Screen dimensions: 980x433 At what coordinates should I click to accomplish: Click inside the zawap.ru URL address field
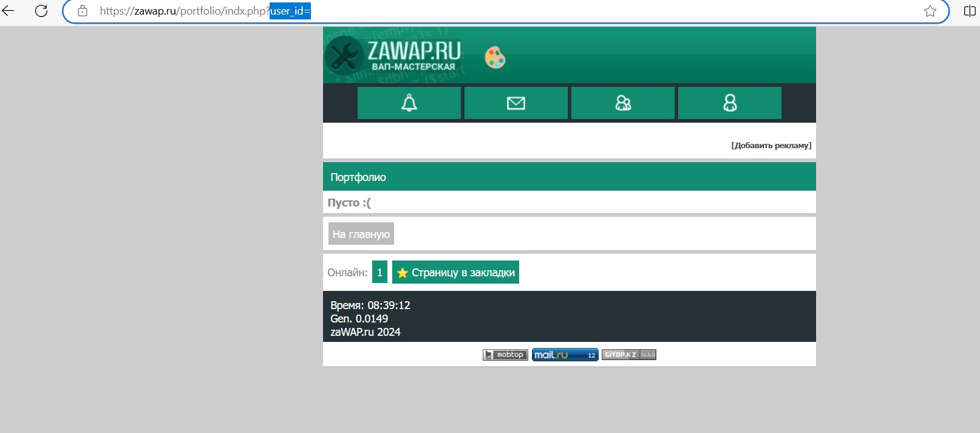point(546,11)
